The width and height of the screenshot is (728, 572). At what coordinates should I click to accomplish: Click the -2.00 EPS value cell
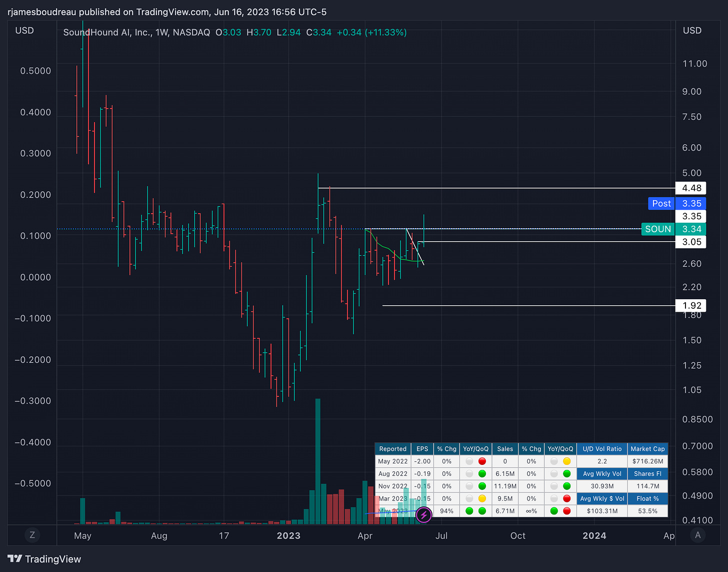[x=422, y=461]
